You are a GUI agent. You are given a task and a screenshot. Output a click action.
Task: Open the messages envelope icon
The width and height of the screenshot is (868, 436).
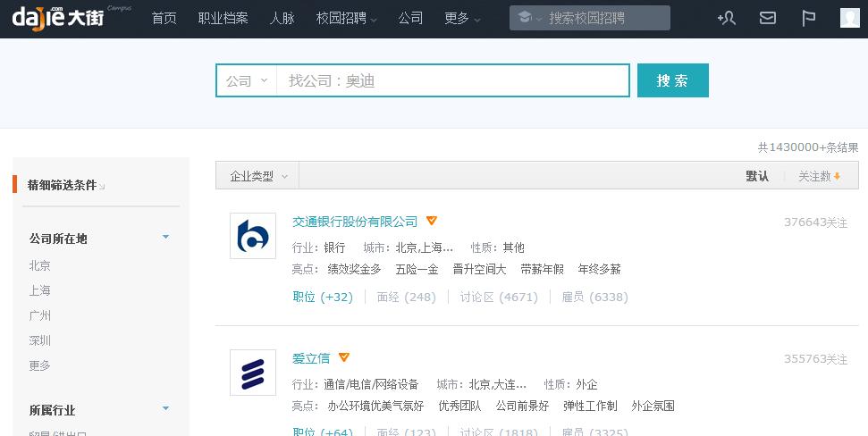[767, 18]
